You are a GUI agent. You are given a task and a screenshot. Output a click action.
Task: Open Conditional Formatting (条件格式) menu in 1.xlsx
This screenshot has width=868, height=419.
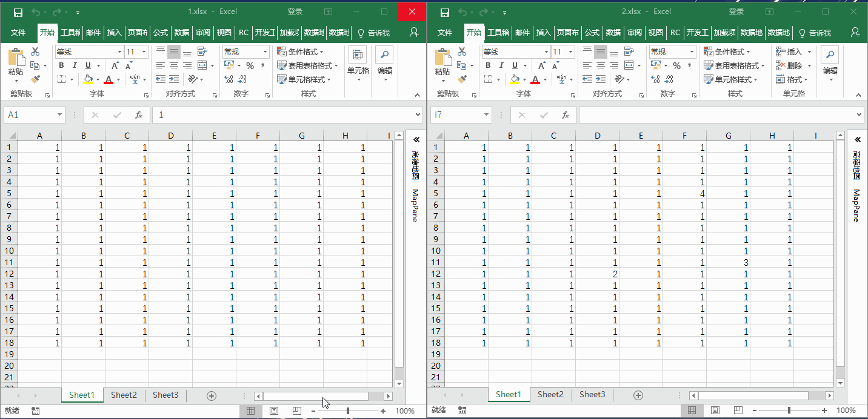point(301,52)
